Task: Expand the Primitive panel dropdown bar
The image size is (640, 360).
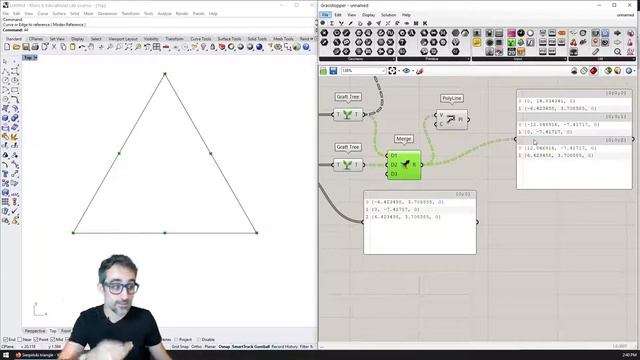Action: coord(433,59)
